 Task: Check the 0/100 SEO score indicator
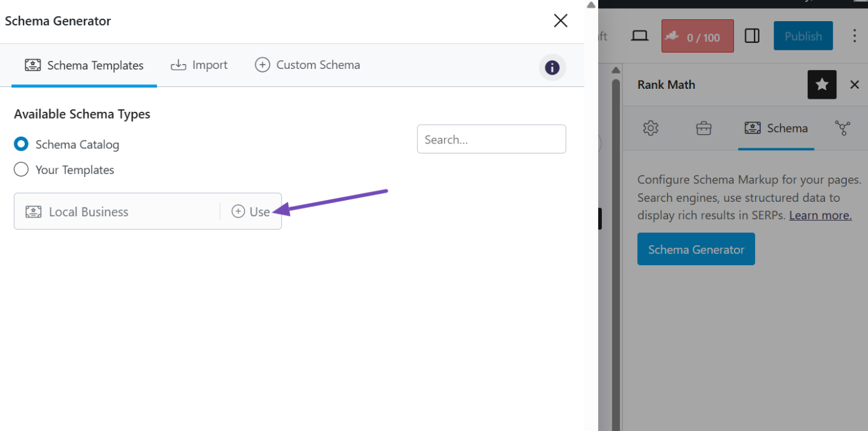[x=697, y=35]
